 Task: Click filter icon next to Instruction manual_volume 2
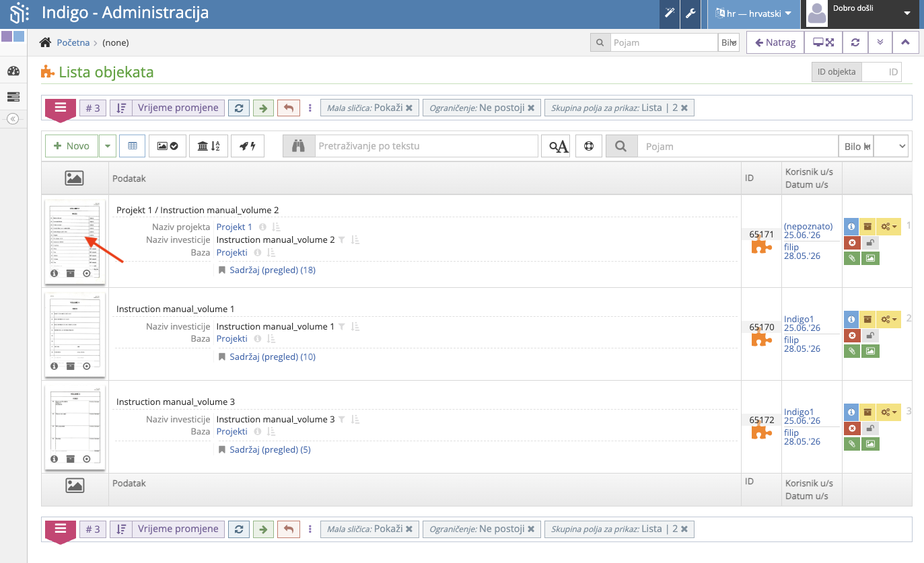pos(342,240)
